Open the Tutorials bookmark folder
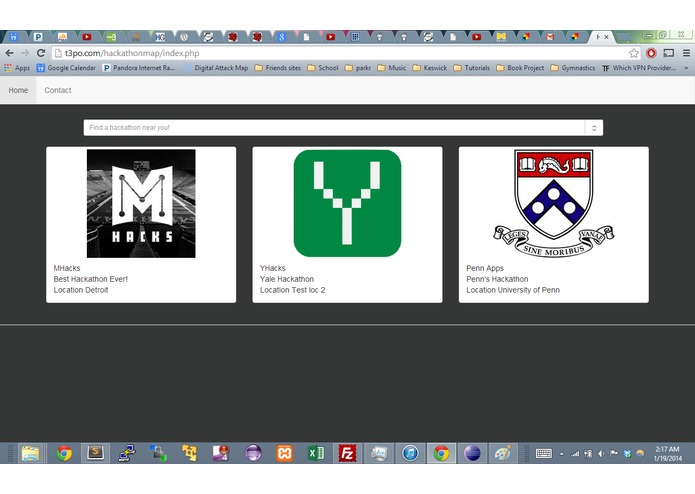The width and height of the screenshot is (695, 494). click(472, 68)
